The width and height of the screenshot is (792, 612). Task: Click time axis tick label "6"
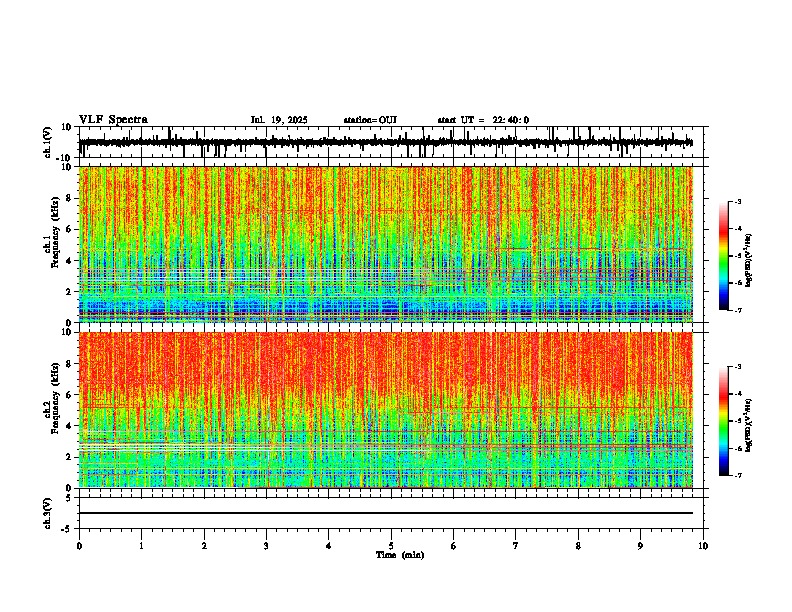[454, 546]
